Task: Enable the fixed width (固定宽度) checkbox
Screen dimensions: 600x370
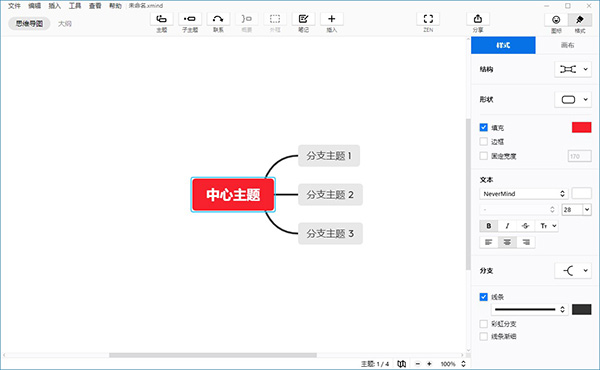Action: 484,156
